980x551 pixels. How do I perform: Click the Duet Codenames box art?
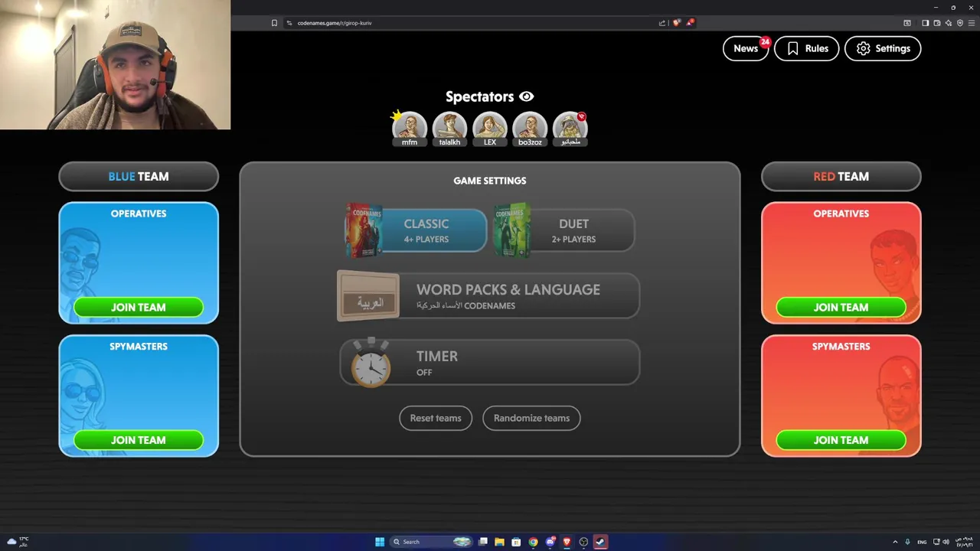512,230
